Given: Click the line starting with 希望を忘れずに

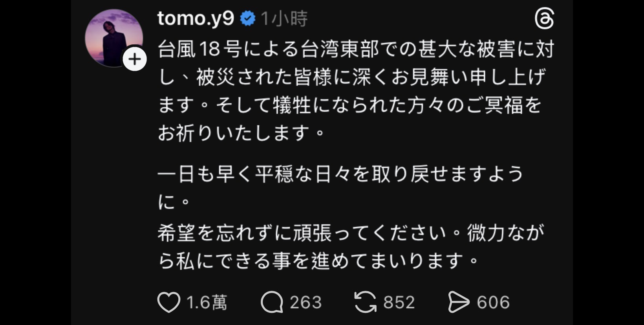Looking at the screenshot, I should 351,233.
